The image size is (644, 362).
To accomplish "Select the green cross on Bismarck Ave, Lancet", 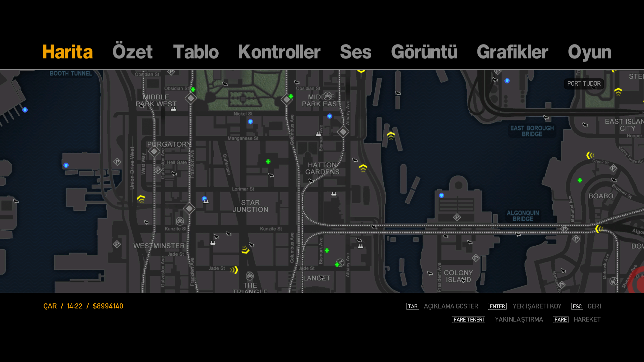I will click(x=327, y=250).
